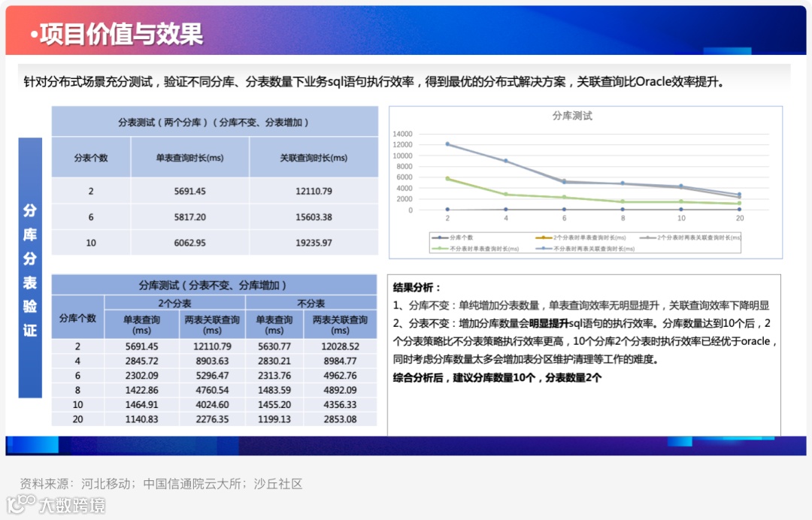Select cell value 5817.20
Viewport: 812px width, 520px height.
tap(189, 217)
